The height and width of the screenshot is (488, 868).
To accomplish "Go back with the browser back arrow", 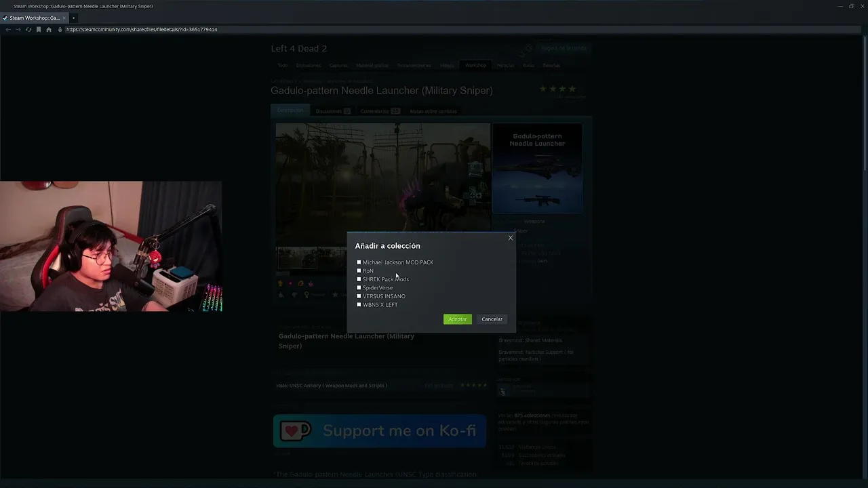I will click(x=8, y=30).
